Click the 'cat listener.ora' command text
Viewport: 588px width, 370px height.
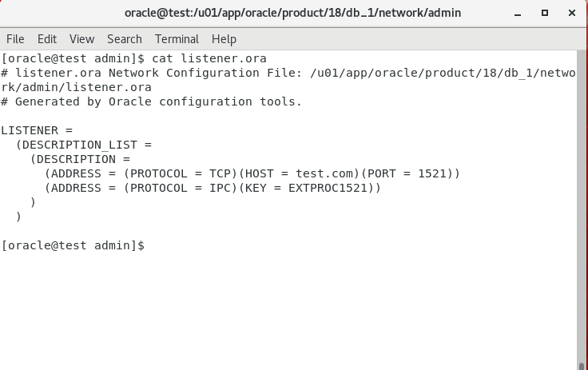(209, 58)
